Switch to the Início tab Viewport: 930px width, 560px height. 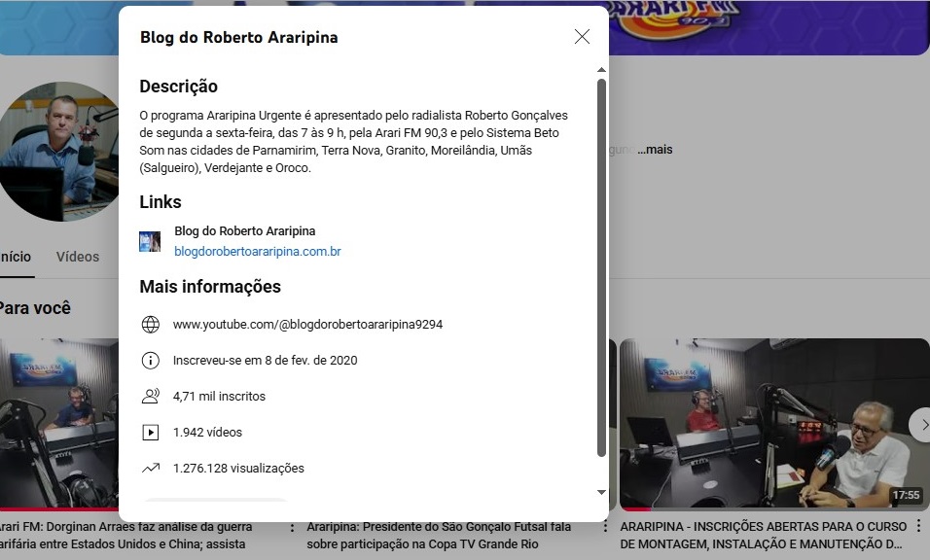coord(16,257)
